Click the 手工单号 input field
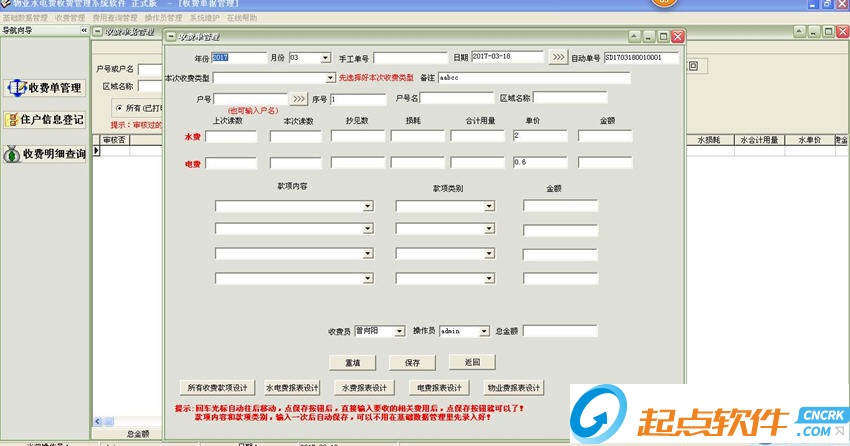The width and height of the screenshot is (850, 446). (x=410, y=57)
